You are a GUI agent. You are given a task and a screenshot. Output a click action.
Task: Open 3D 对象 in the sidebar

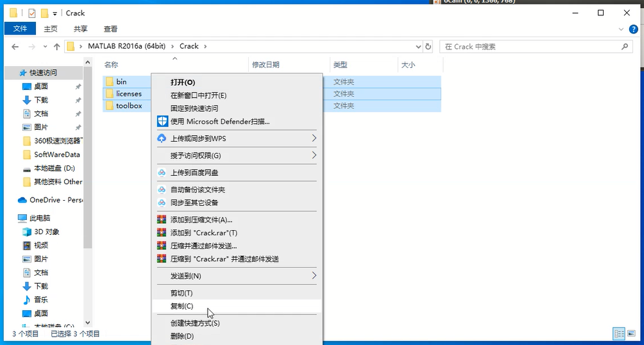tap(40, 231)
